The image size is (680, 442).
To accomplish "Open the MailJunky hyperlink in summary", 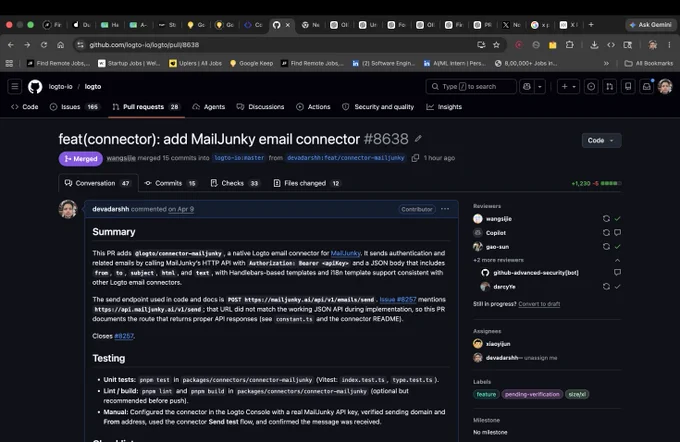I will coord(346,253).
